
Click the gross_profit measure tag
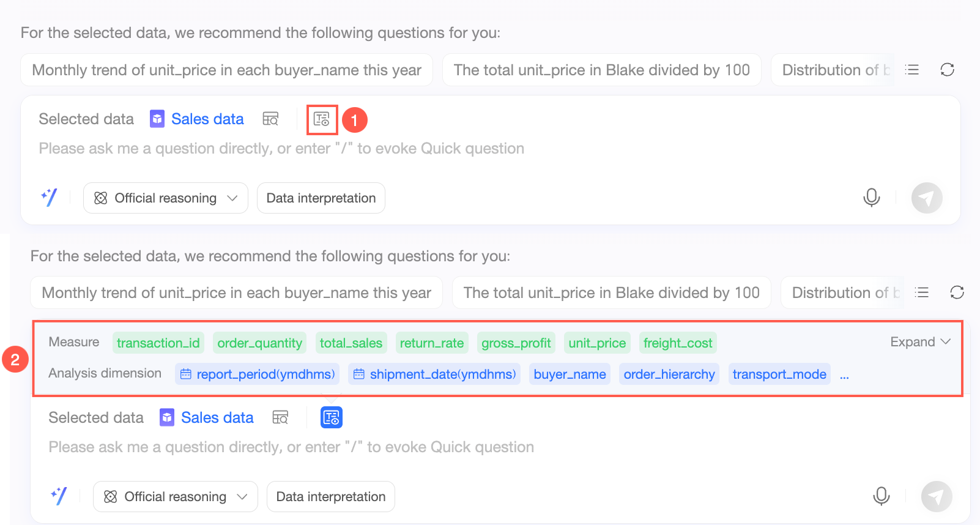pyautogui.click(x=516, y=343)
